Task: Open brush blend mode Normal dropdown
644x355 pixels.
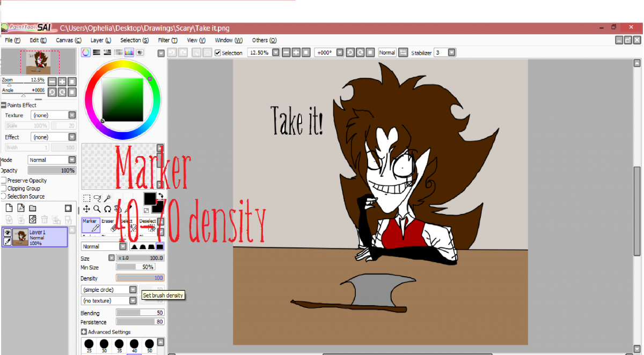Action: tap(123, 246)
